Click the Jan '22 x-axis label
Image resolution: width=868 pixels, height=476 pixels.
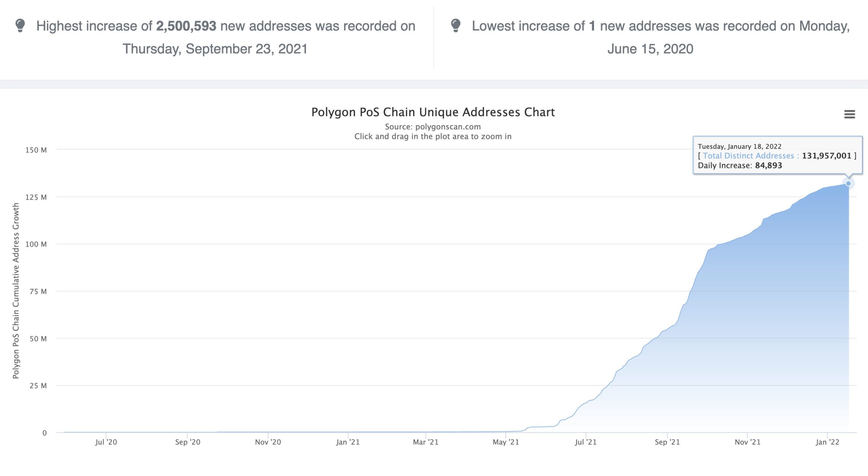coord(827,442)
